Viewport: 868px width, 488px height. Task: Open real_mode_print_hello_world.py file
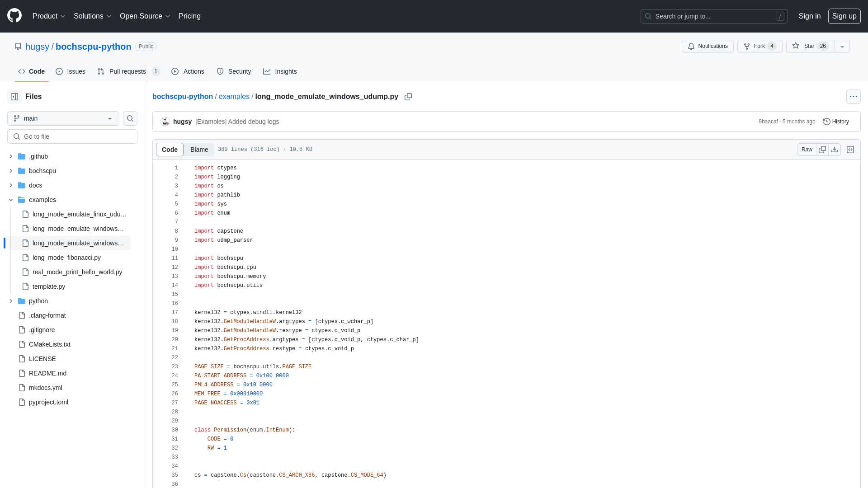point(77,272)
